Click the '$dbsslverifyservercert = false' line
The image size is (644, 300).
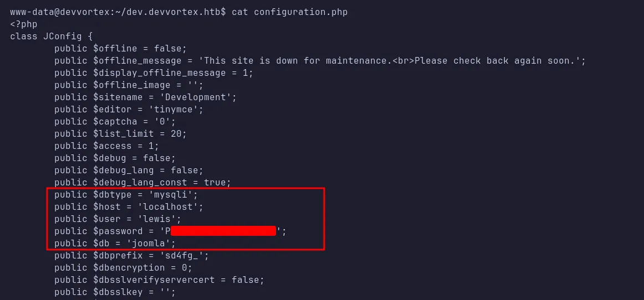pos(159,280)
